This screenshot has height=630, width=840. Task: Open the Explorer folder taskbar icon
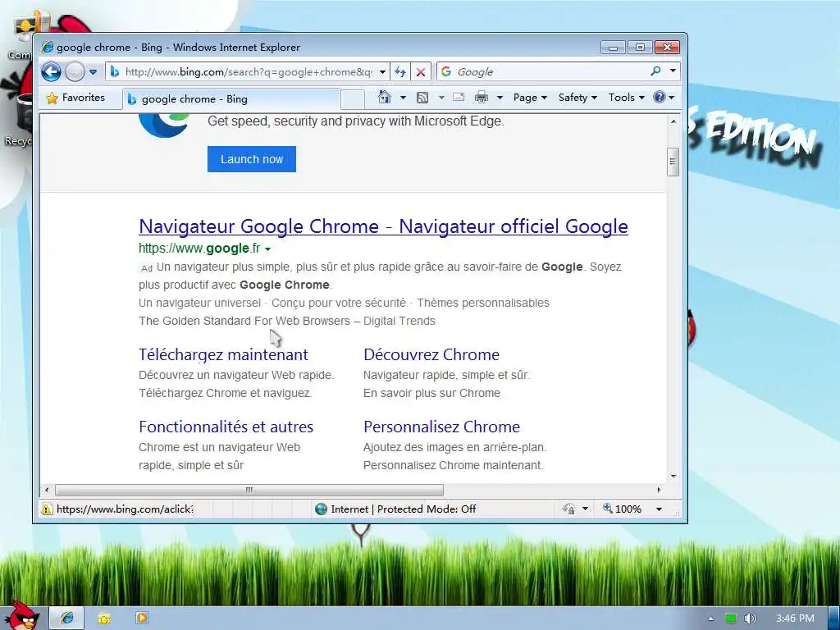tap(104, 619)
